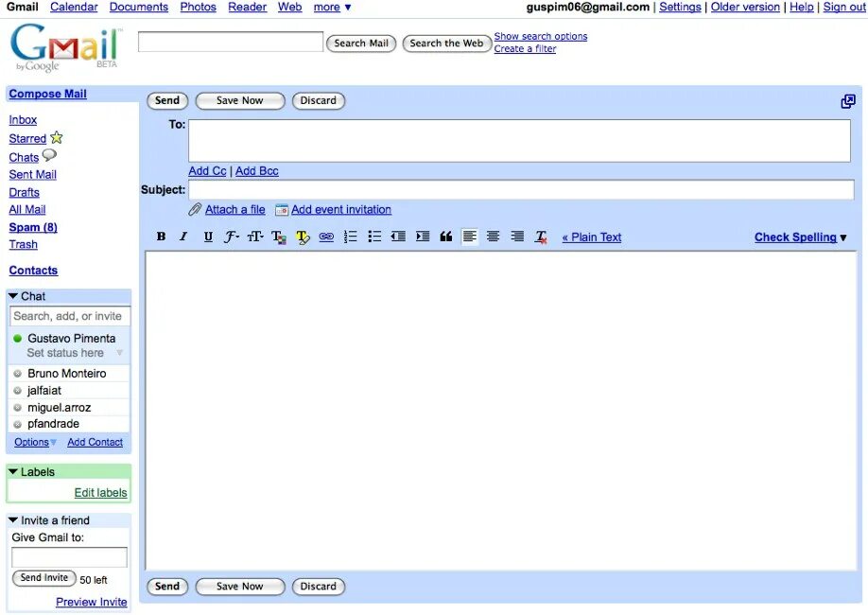Click the Send Invite button
Screen dimensions: 868x615
[x=44, y=578]
